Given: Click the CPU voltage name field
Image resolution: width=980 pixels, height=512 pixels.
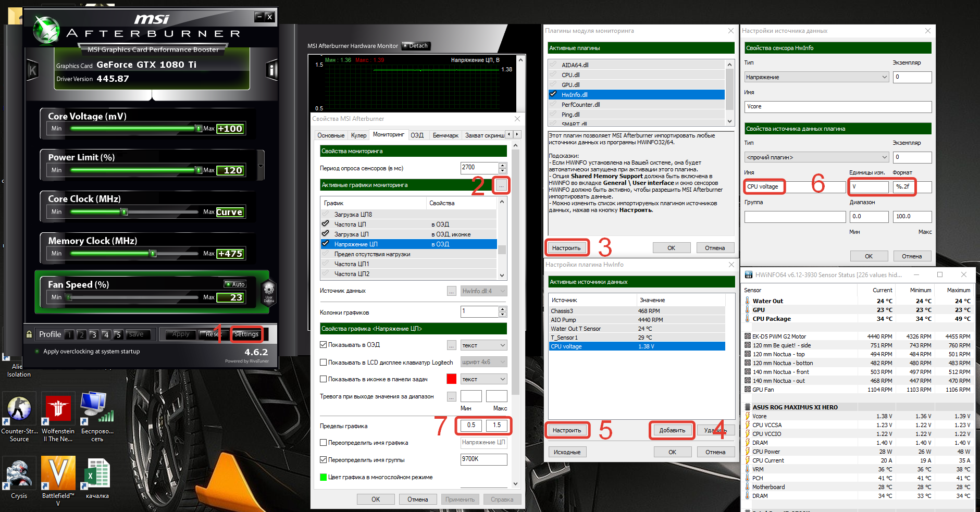Looking at the screenshot, I should [x=795, y=187].
